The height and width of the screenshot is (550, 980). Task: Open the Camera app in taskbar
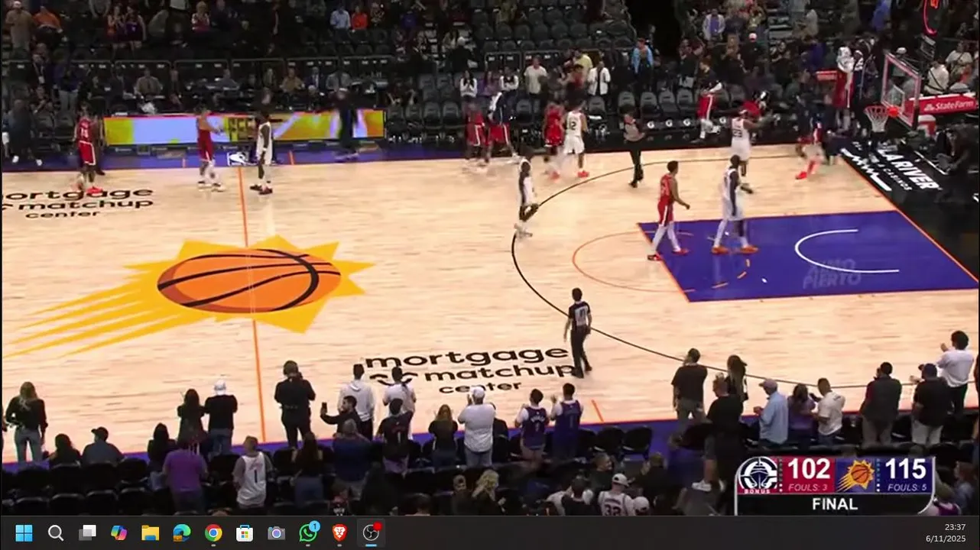tap(276, 532)
